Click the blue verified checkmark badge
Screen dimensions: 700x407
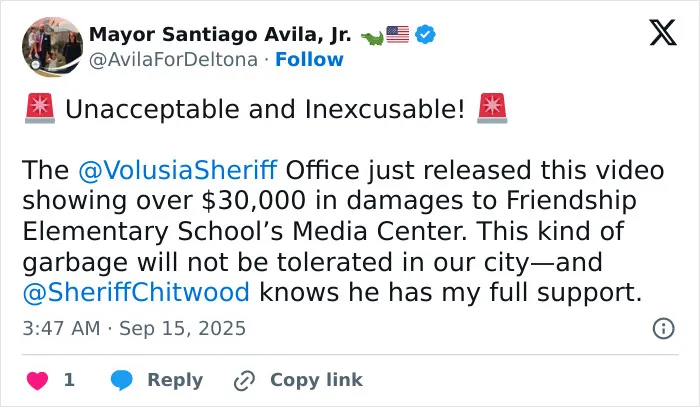pos(425,35)
